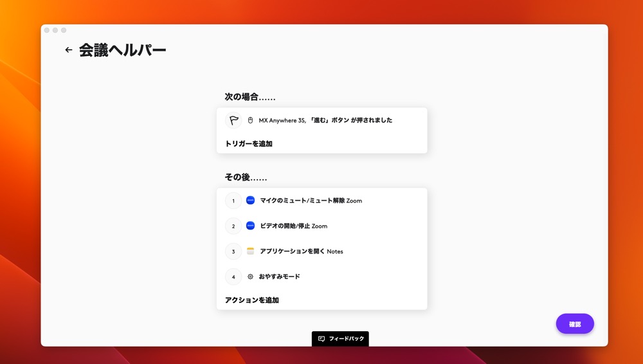
Task: Click the Notes app icon in step 3
Action: (251, 251)
